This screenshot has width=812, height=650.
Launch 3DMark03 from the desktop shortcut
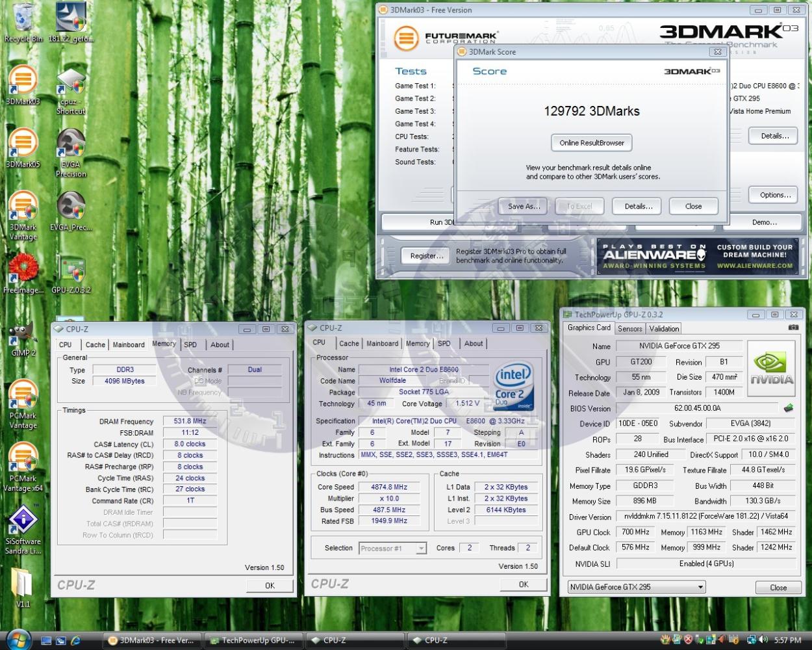23,86
